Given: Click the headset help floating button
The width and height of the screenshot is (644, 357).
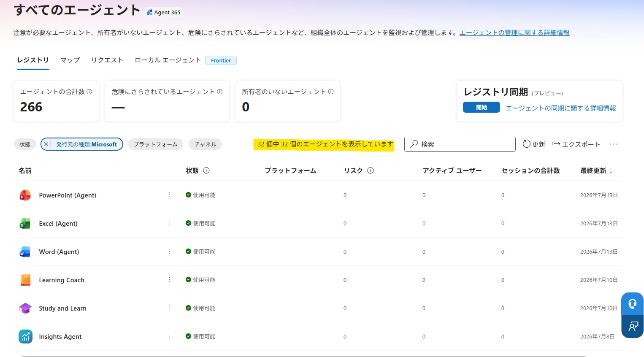Looking at the screenshot, I should [632, 304].
